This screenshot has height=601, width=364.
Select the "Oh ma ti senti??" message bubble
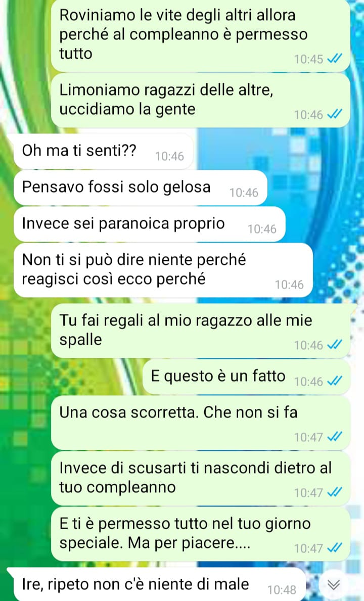[104, 151]
